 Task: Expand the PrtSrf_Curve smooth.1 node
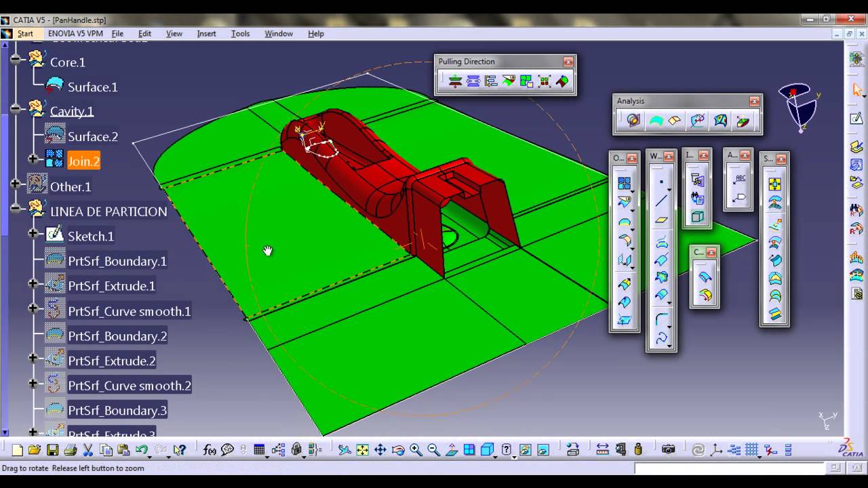coord(33,308)
